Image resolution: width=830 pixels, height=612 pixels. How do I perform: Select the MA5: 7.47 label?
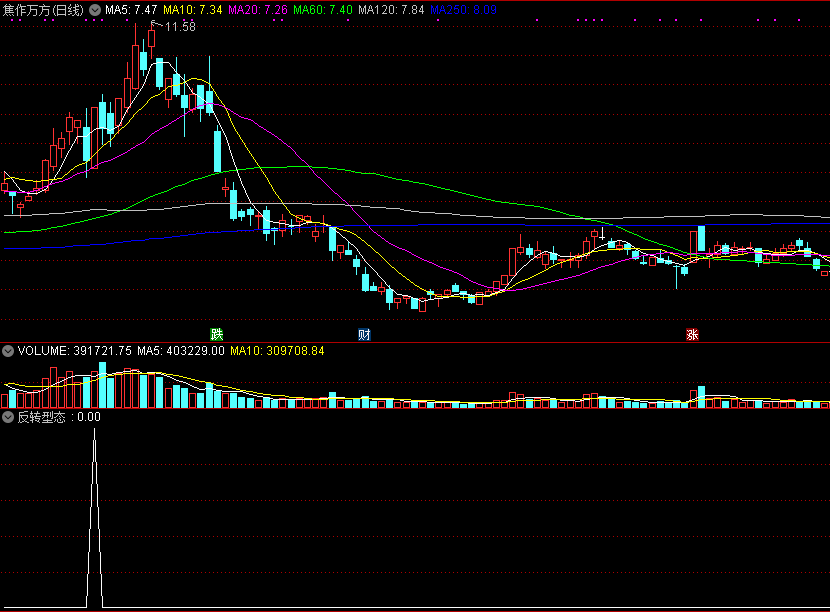point(131,10)
